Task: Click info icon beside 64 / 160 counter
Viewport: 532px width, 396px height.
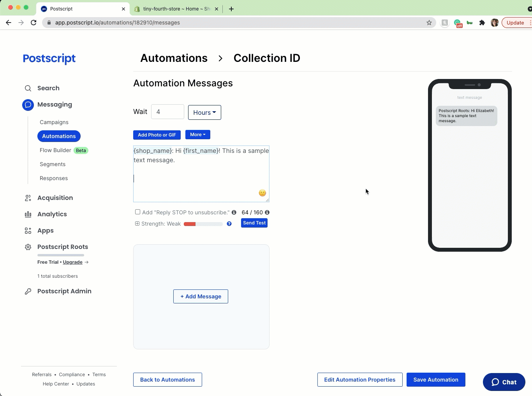Action: (267, 212)
